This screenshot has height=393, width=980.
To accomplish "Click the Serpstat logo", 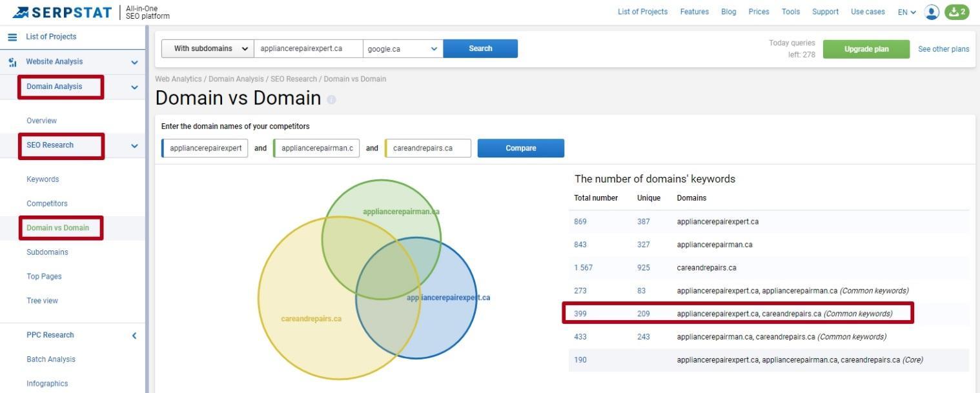I will coord(62,12).
